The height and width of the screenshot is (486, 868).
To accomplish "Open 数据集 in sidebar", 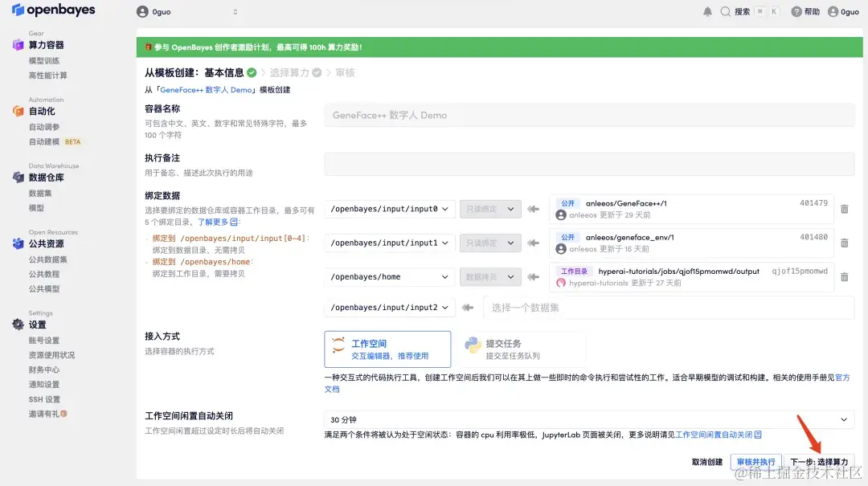I will pyautogui.click(x=40, y=193).
